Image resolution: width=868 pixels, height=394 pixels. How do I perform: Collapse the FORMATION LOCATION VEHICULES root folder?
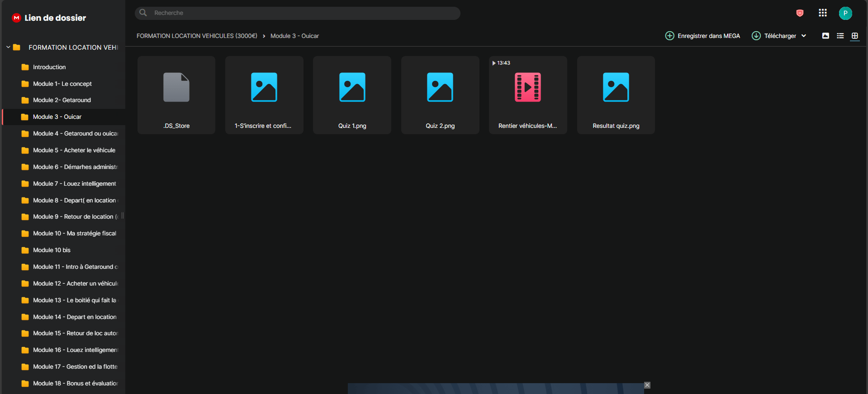coord(8,47)
